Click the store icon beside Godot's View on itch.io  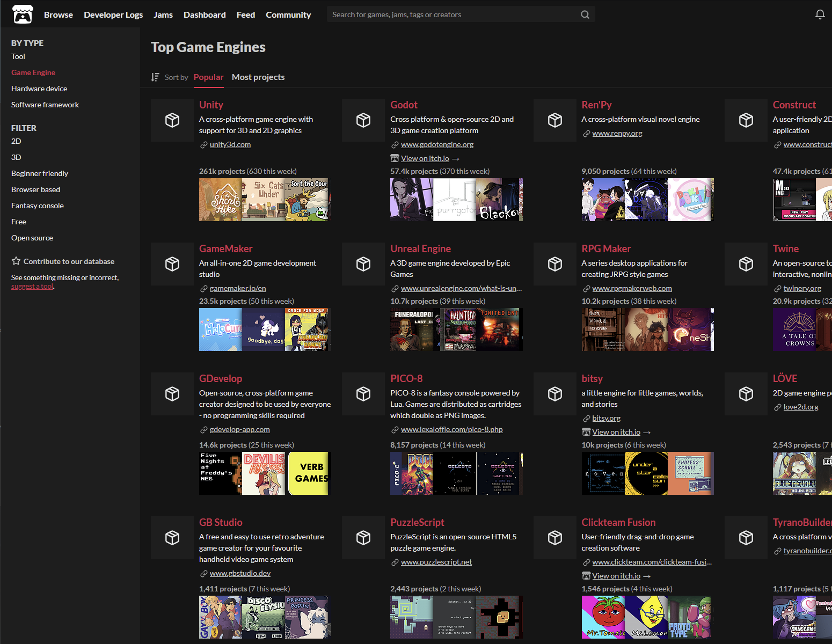click(395, 158)
